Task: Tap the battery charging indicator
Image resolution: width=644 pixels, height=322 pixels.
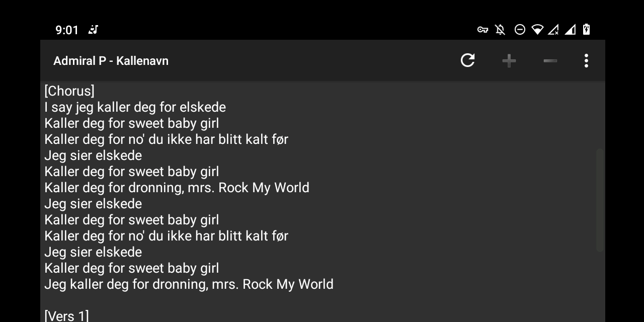Action: click(x=587, y=29)
